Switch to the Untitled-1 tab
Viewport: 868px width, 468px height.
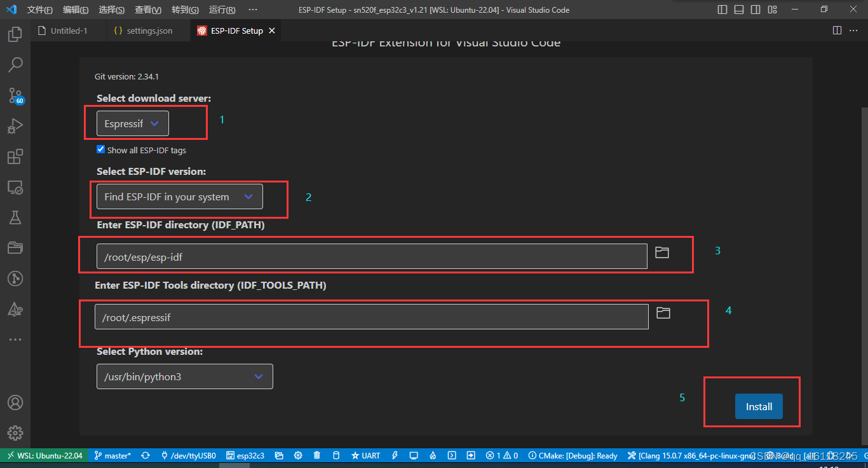click(69, 31)
